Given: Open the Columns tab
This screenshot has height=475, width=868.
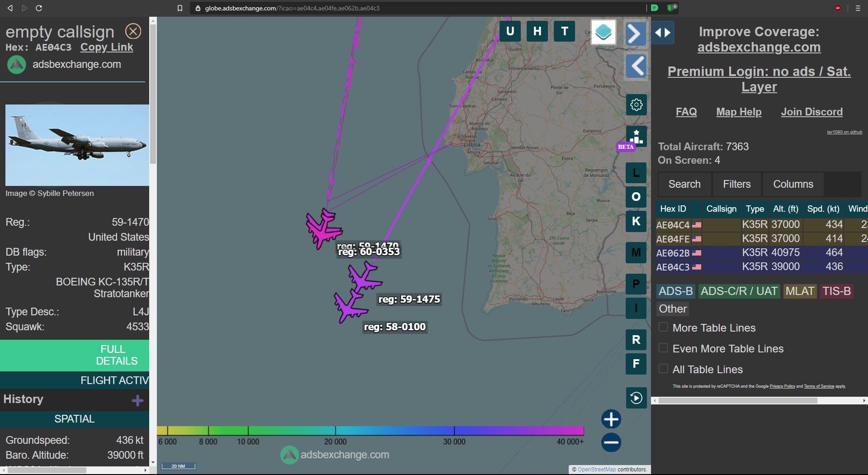Looking at the screenshot, I should click(793, 184).
